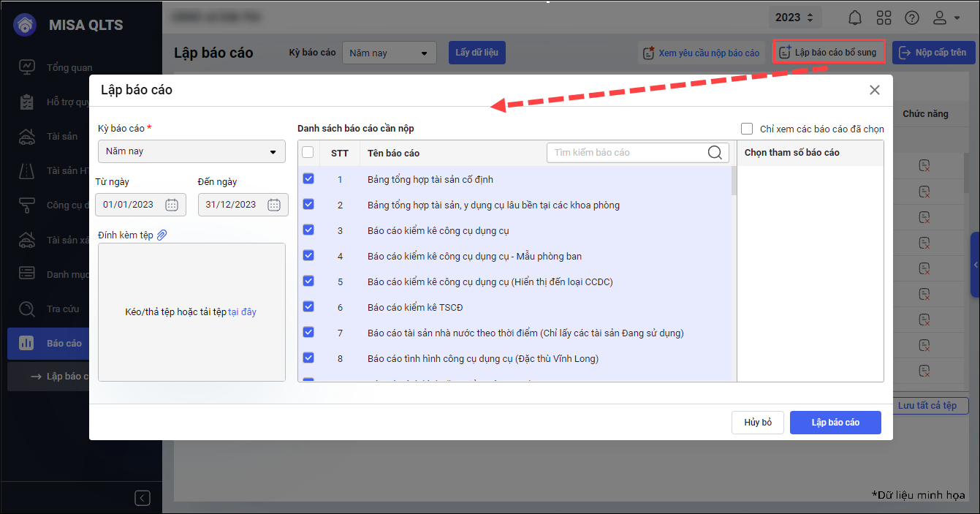Click the tại đây upload link
The width and height of the screenshot is (980, 514).
tap(242, 311)
